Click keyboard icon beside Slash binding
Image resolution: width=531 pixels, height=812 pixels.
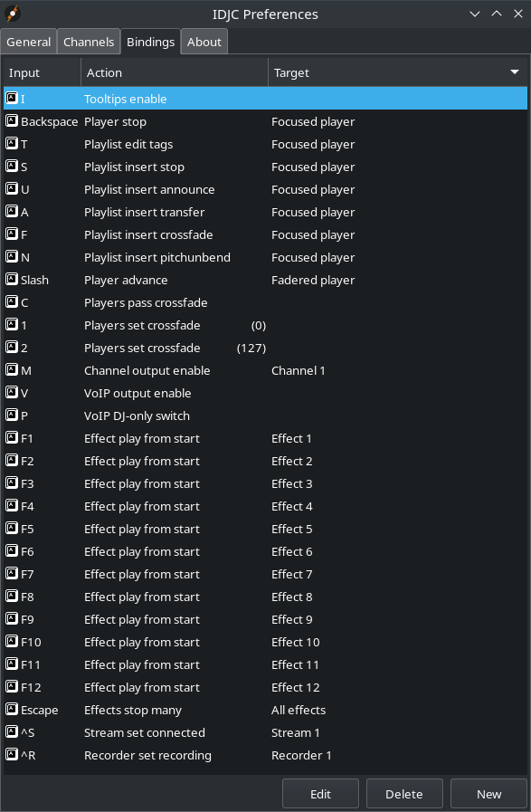12,280
